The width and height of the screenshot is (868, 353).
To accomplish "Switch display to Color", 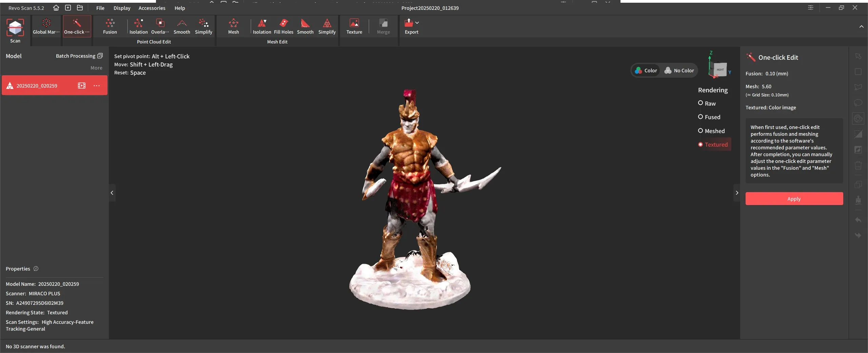I will (x=646, y=70).
